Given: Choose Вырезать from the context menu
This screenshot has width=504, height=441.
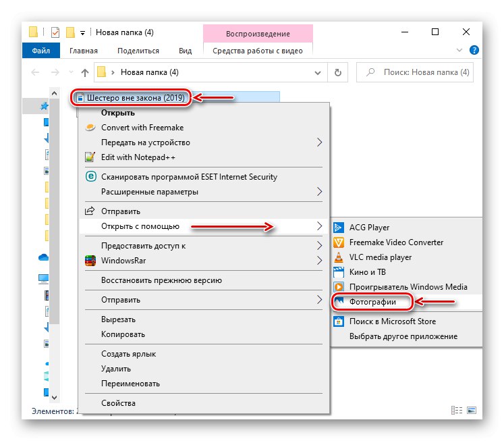Looking at the screenshot, I should coord(204,319).
